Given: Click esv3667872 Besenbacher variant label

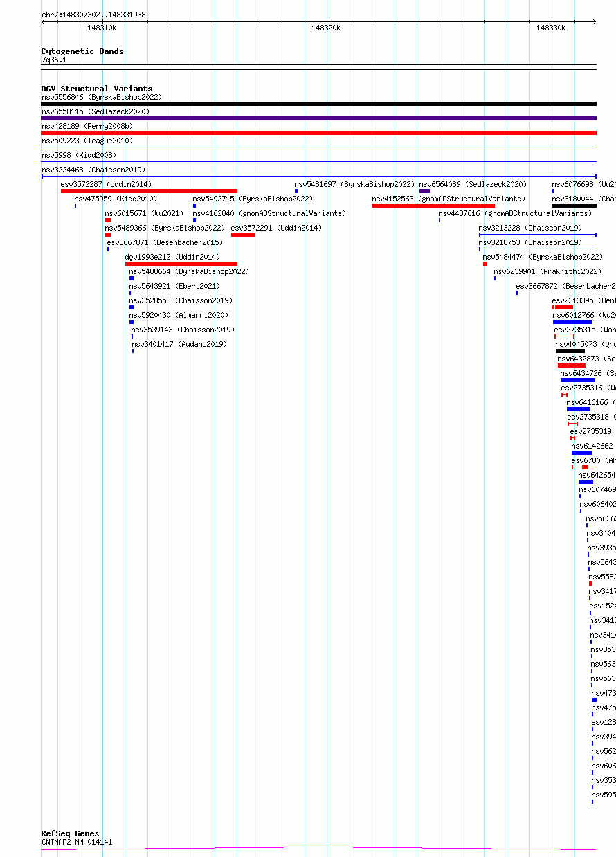Looking at the screenshot, I should point(565,286).
